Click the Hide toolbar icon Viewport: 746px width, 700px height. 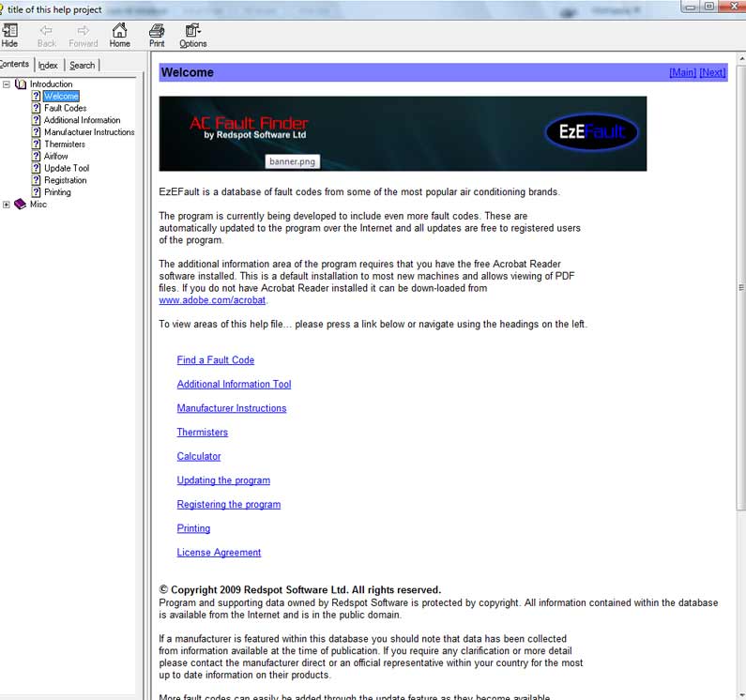point(9,31)
